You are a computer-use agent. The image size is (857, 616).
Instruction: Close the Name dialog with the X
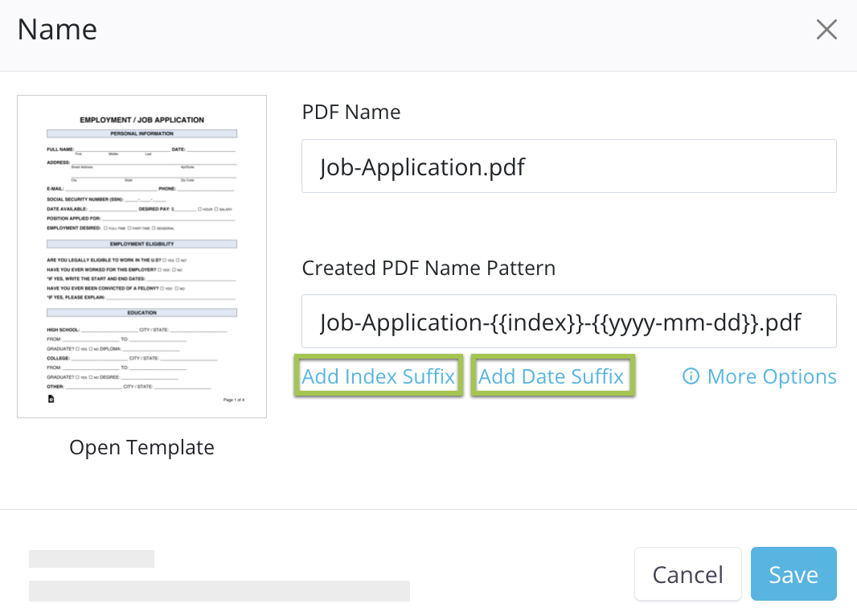coord(826,31)
